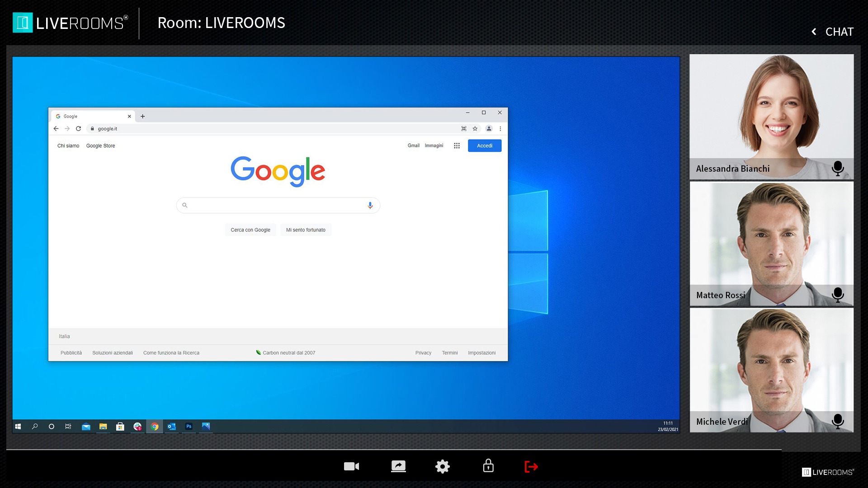Open Photoshop from taskbar
Screen dimensions: 868x488
coord(189,427)
